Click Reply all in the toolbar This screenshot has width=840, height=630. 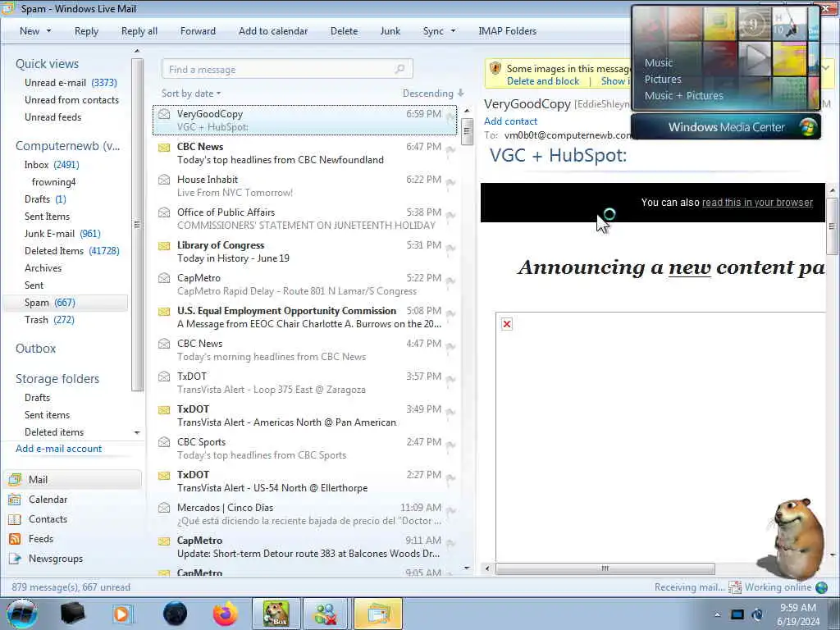pyautogui.click(x=139, y=31)
